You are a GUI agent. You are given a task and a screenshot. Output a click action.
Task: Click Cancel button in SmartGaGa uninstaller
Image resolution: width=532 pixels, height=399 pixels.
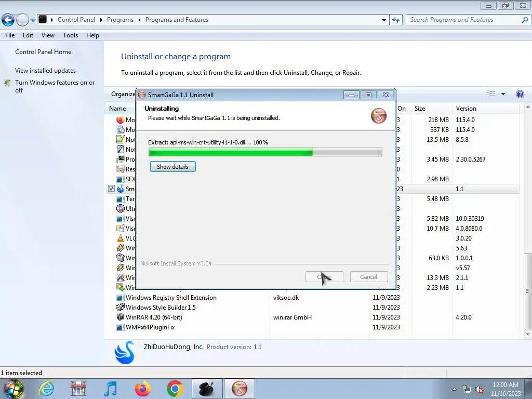pos(369,277)
